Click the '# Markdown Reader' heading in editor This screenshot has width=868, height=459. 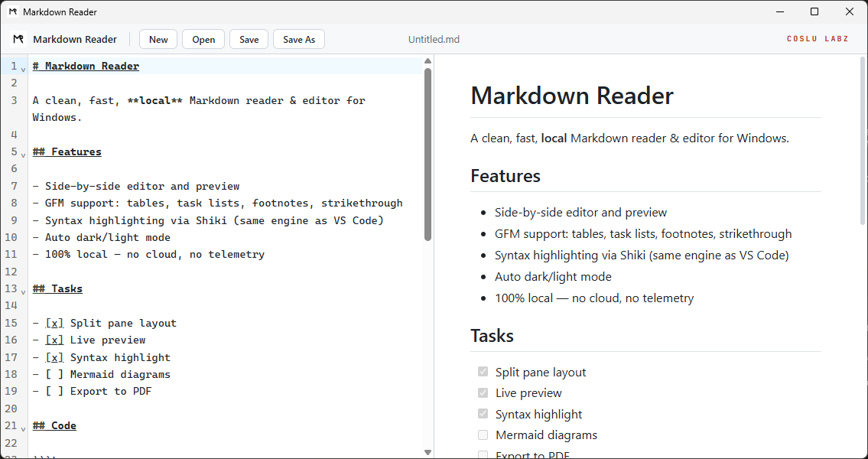86,67
